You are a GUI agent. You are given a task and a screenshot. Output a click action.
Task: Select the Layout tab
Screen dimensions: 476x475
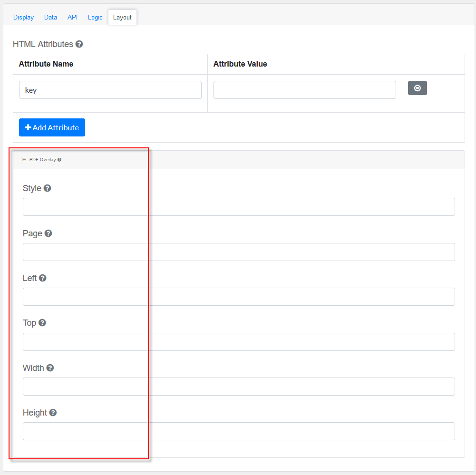(122, 17)
